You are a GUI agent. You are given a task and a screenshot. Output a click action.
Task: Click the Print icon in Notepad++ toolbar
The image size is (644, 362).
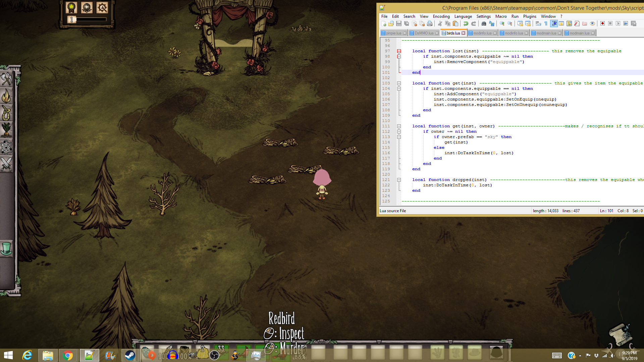[x=430, y=23]
